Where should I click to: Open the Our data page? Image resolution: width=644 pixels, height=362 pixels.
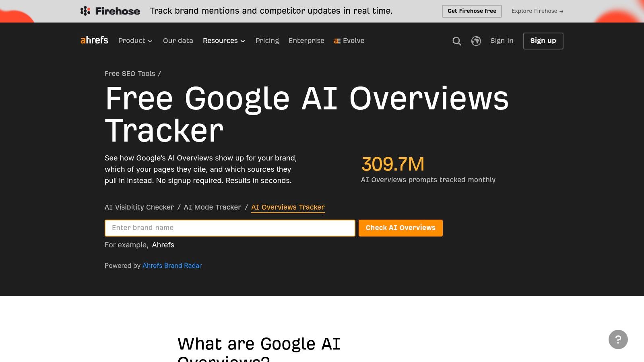(x=178, y=41)
